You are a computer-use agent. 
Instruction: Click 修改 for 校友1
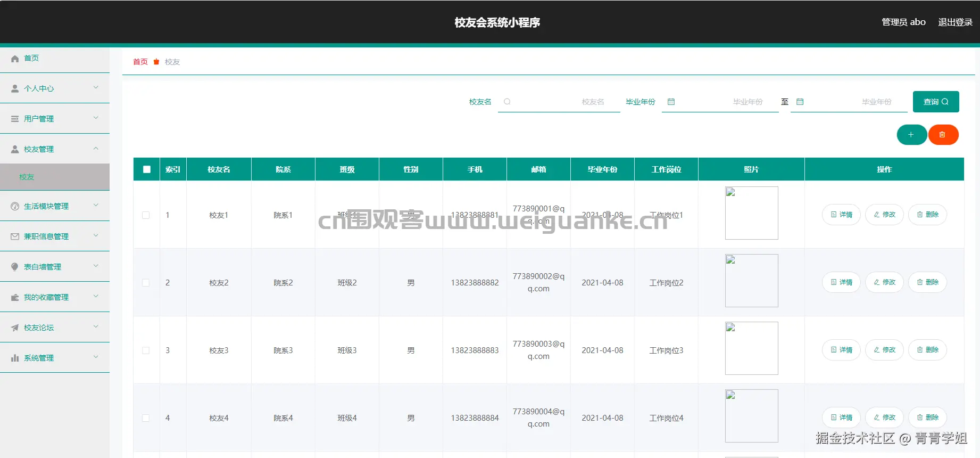coord(884,215)
